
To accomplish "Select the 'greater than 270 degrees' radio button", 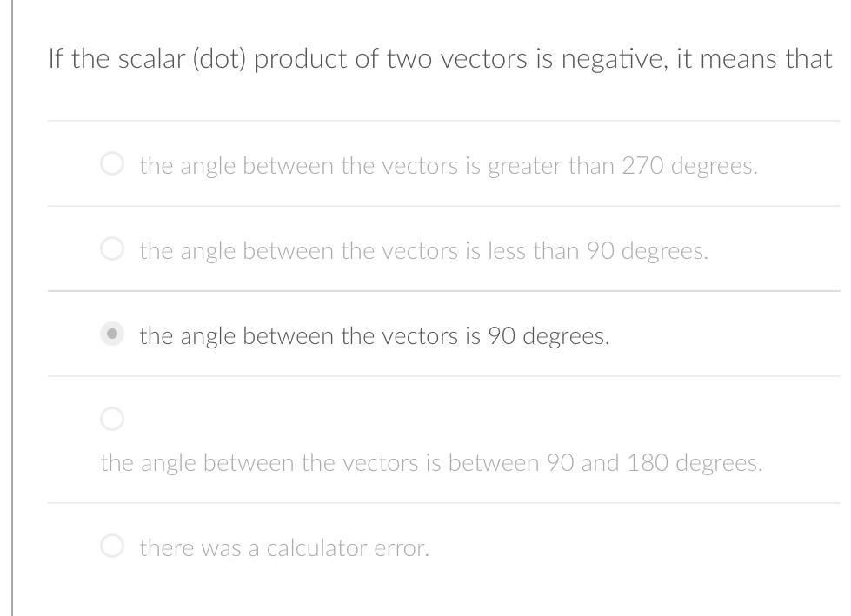I will (x=112, y=162).
